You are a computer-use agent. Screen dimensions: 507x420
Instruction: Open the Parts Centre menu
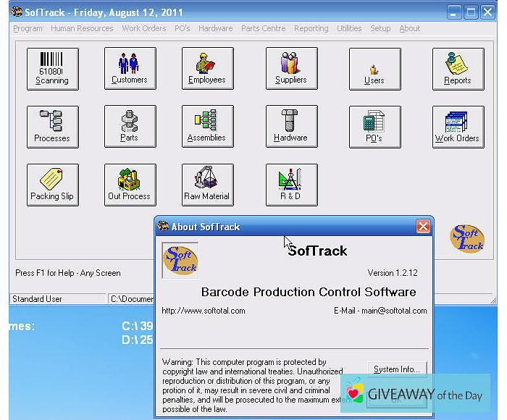pyautogui.click(x=264, y=28)
